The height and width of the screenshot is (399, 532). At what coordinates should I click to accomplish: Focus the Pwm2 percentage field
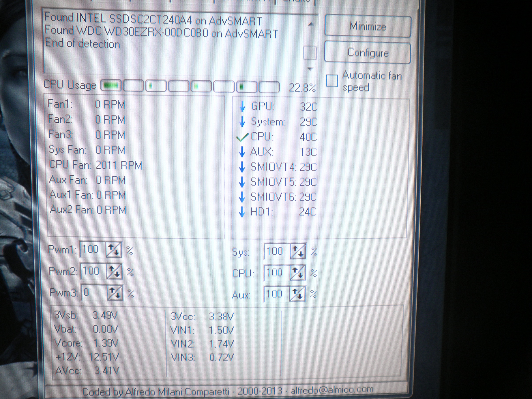point(94,271)
